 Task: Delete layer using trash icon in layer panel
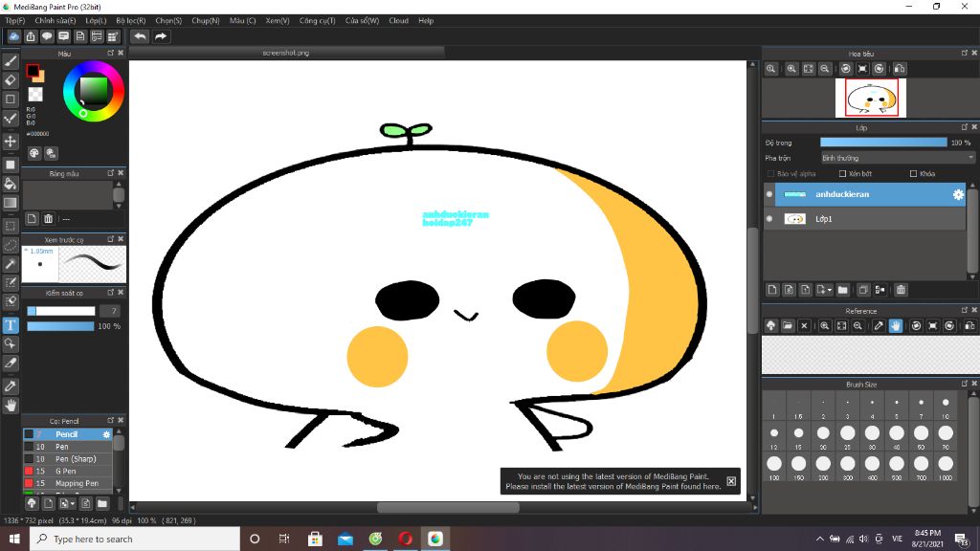tap(901, 290)
